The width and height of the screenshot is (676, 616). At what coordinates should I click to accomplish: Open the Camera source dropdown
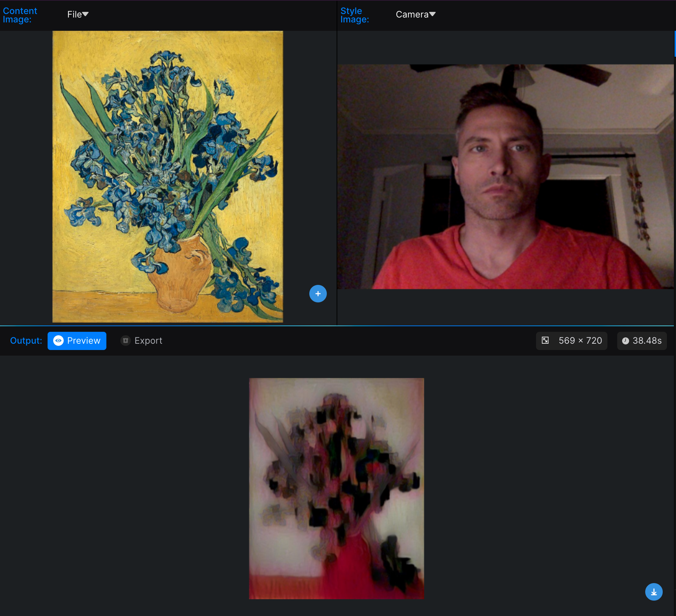415,14
